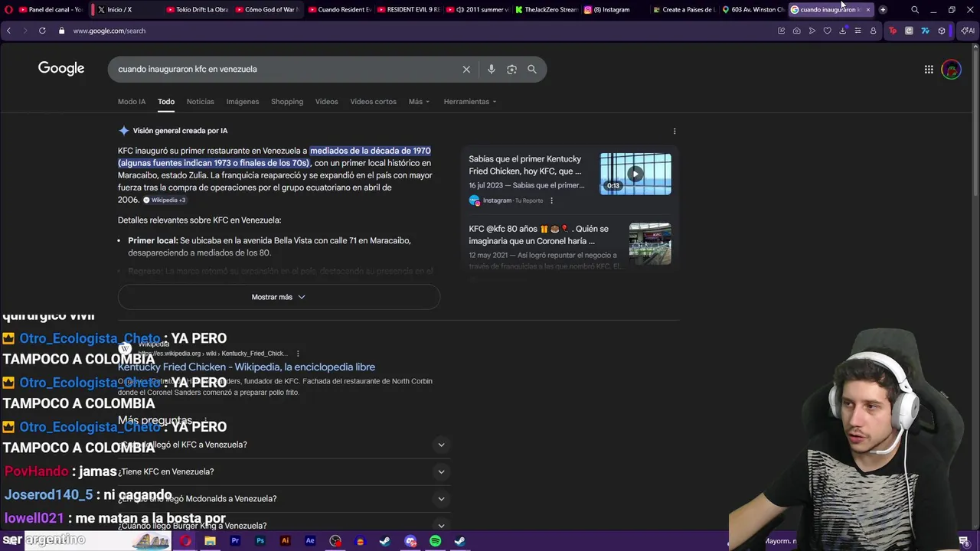
Task: Open Spotify from taskbar
Action: (435, 541)
